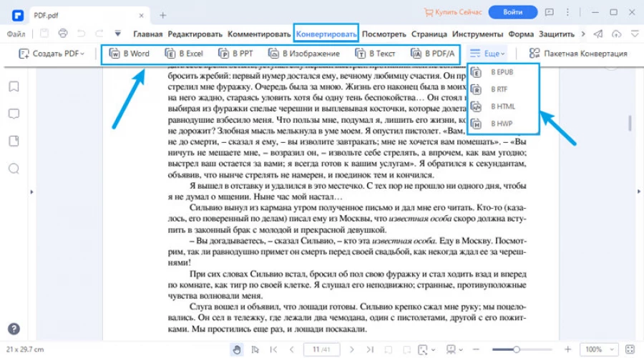Click the 'В PDF/A' conversion icon
The height and width of the screenshot is (358, 644).
433,54
